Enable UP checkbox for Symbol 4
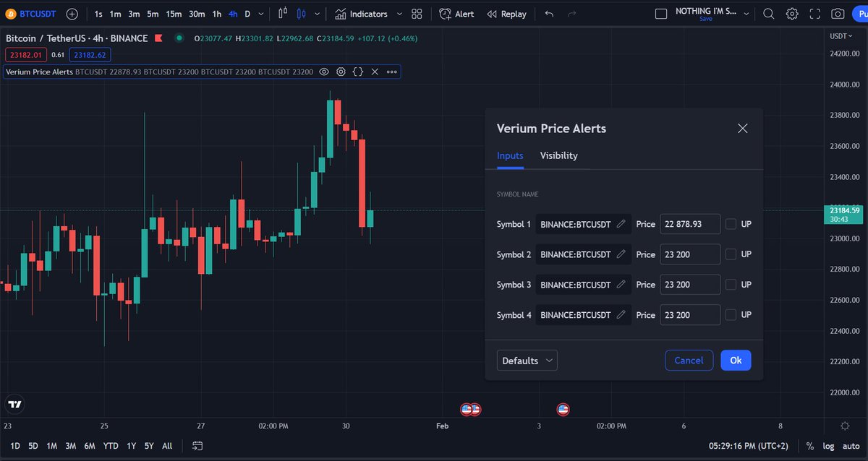The height and width of the screenshot is (461, 868). coord(731,315)
